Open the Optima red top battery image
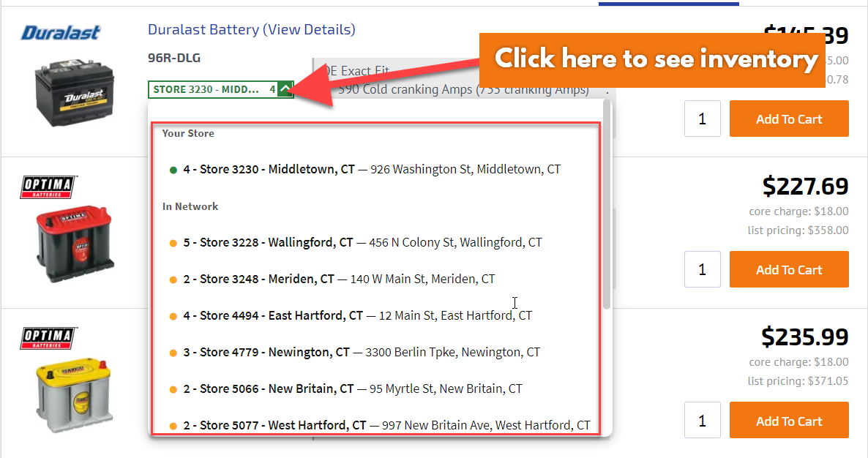The image size is (868, 458). [x=75, y=244]
